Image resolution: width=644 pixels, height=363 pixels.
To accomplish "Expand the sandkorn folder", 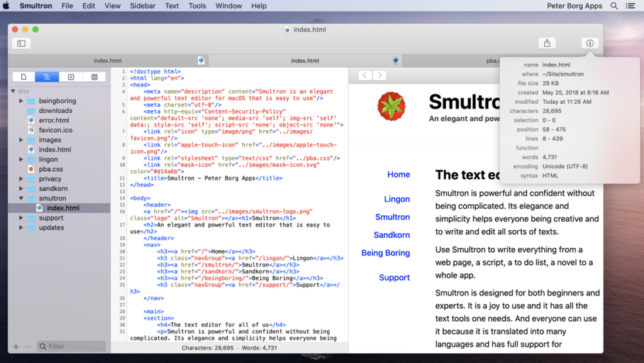I will tap(21, 189).
